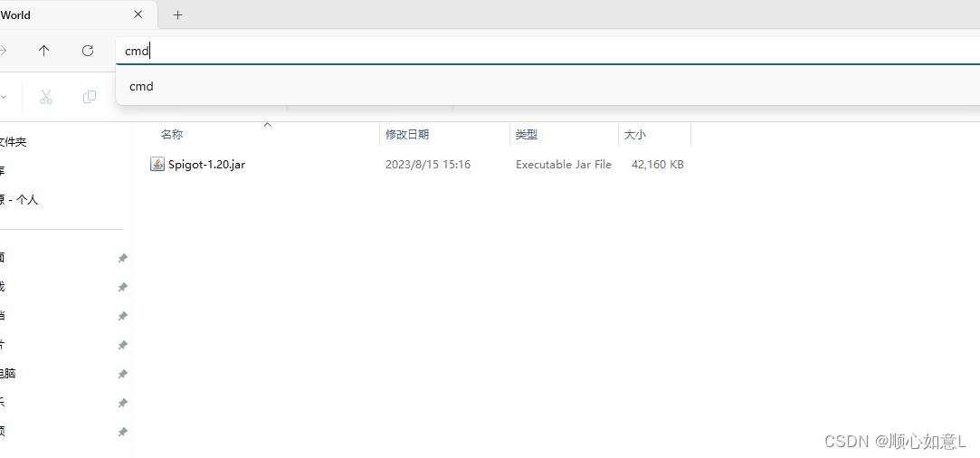The image size is (980, 458).
Task: Open a new tab with plus button
Action: (178, 15)
